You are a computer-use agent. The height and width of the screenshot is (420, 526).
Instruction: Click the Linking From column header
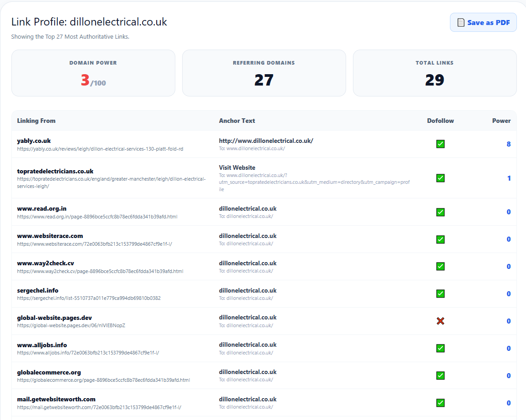pyautogui.click(x=36, y=121)
